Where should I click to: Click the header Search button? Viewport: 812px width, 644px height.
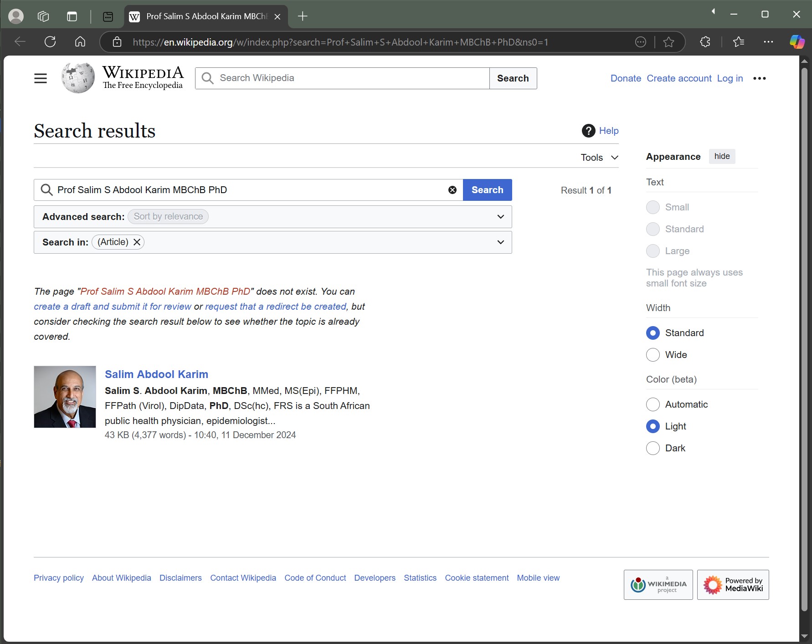coord(513,78)
